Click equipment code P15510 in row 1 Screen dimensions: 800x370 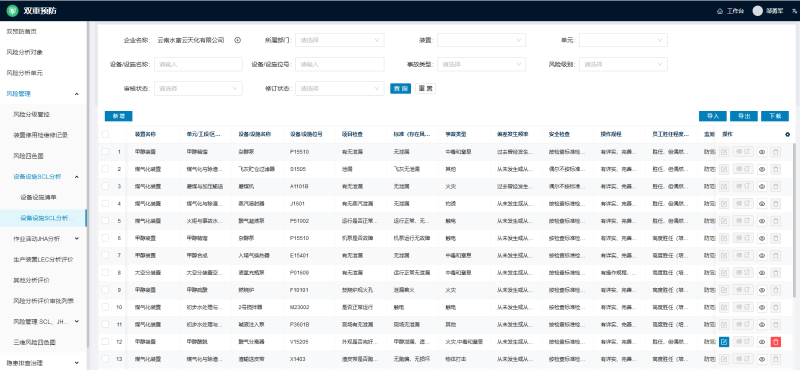click(299, 152)
